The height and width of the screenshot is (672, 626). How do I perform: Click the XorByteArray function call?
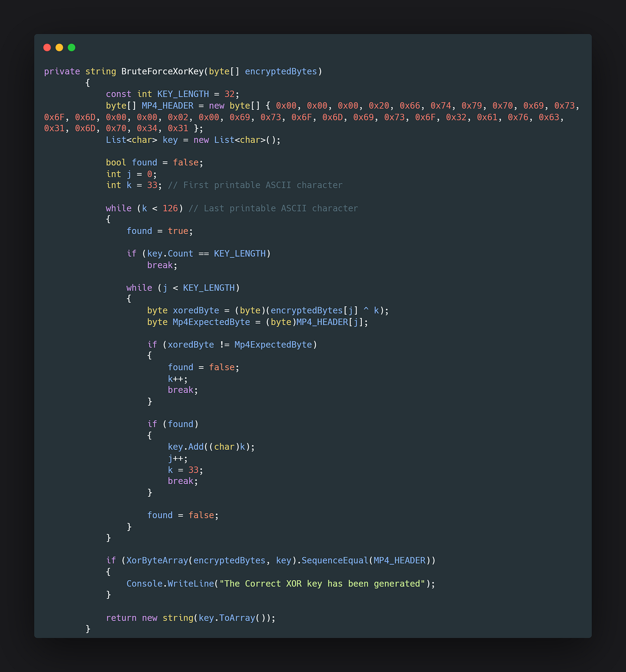[157, 561]
